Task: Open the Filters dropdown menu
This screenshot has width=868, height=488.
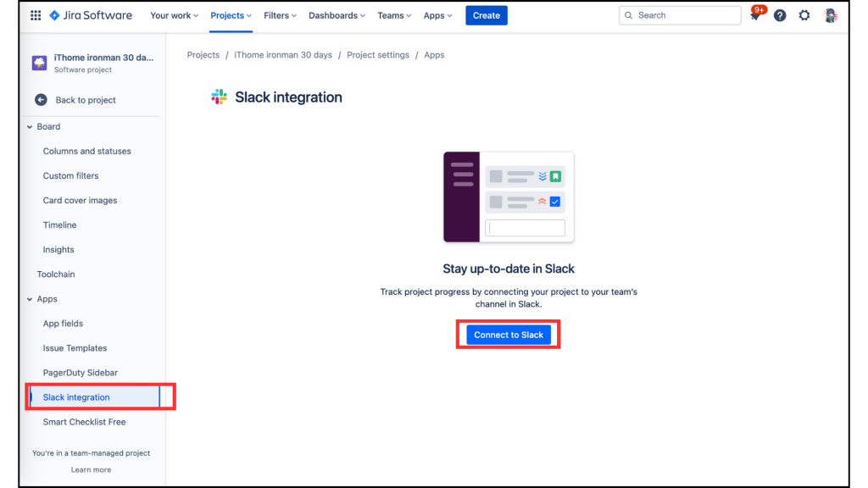Action: point(280,15)
